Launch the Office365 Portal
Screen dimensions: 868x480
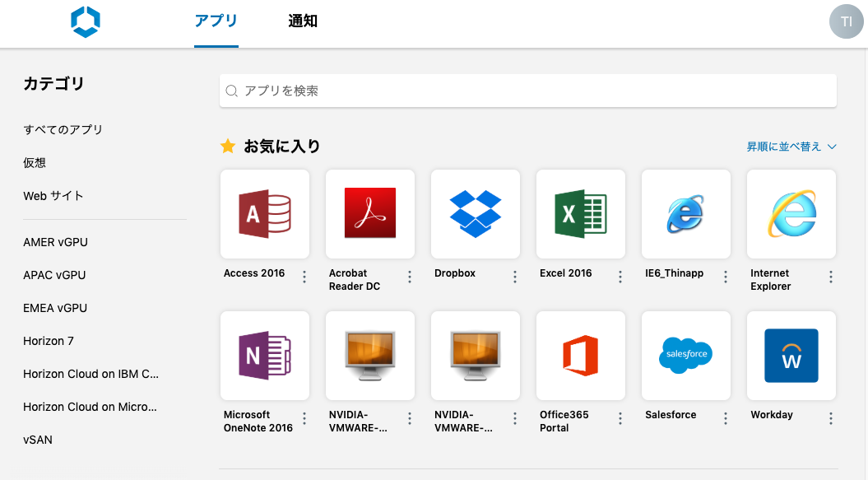pos(580,354)
